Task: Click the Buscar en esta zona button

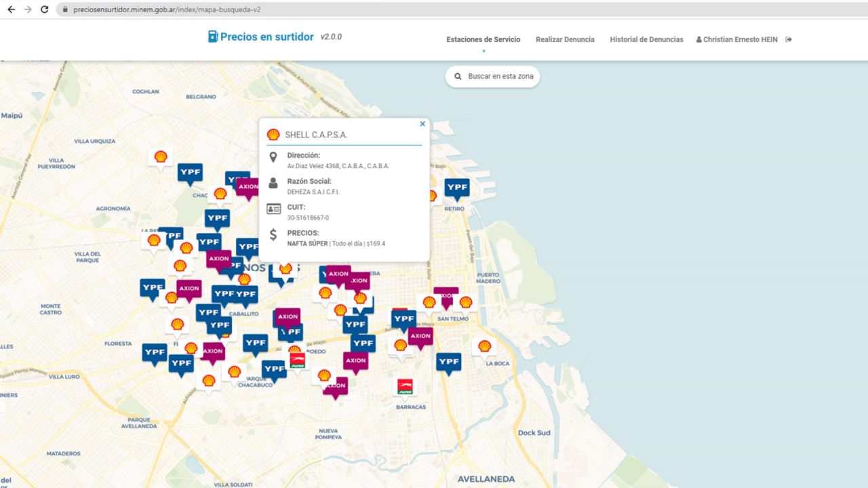Action: (493, 77)
